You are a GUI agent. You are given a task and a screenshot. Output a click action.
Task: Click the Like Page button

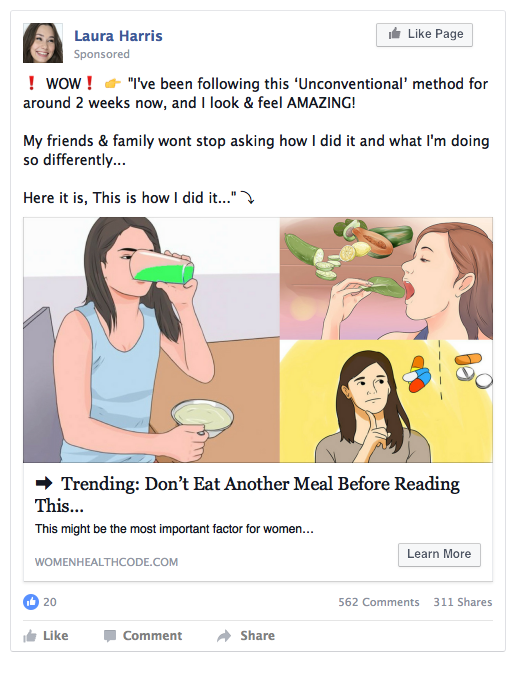pyautogui.click(x=424, y=35)
